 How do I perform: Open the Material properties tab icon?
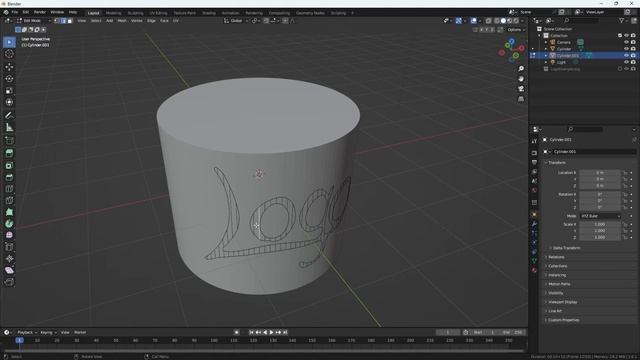(534, 270)
